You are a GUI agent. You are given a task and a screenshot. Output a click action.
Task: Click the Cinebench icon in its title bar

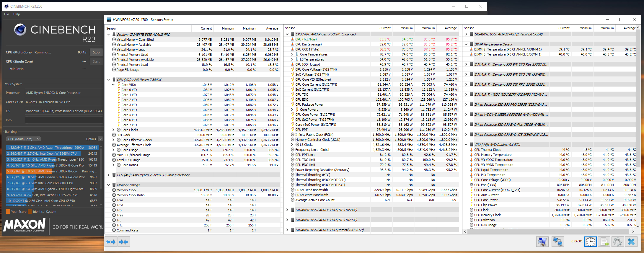tap(6, 6)
